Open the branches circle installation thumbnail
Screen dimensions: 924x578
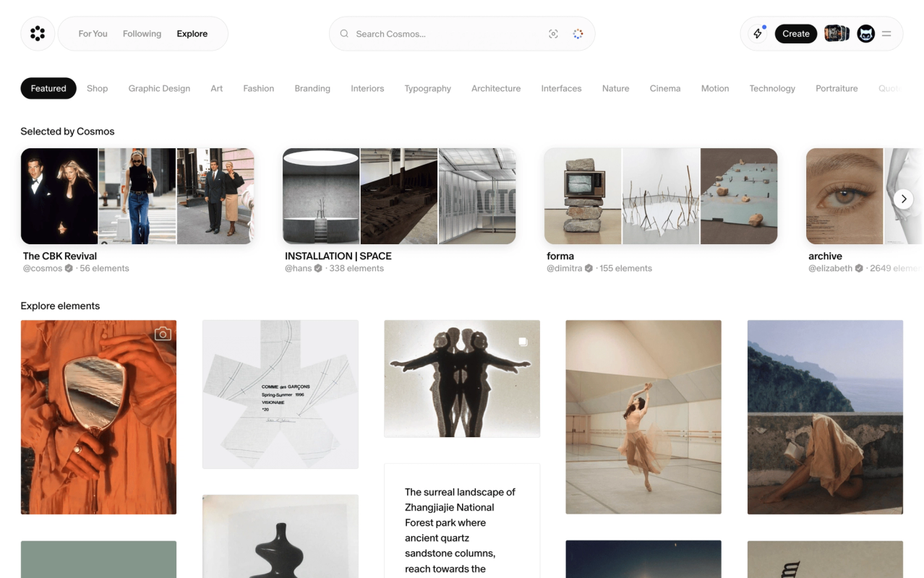pyautogui.click(x=661, y=196)
